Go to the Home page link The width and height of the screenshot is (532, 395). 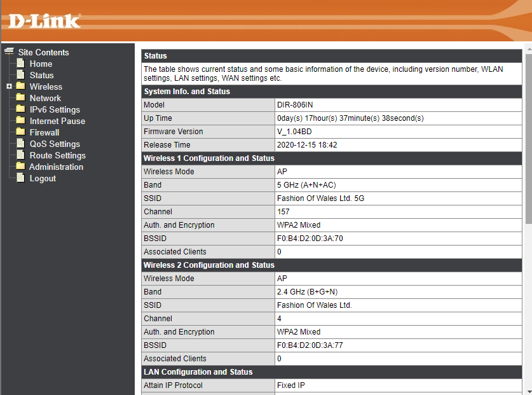(x=41, y=64)
